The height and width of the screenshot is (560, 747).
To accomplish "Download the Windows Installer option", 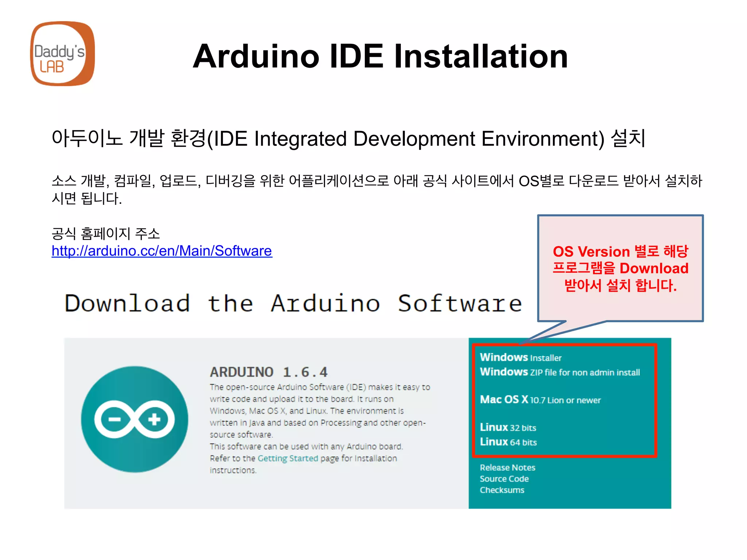I will pos(520,357).
